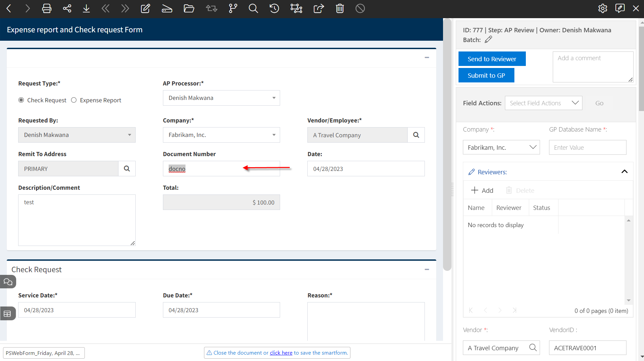Click the 'click here' save link
This screenshot has height=361, width=644.
(281, 353)
